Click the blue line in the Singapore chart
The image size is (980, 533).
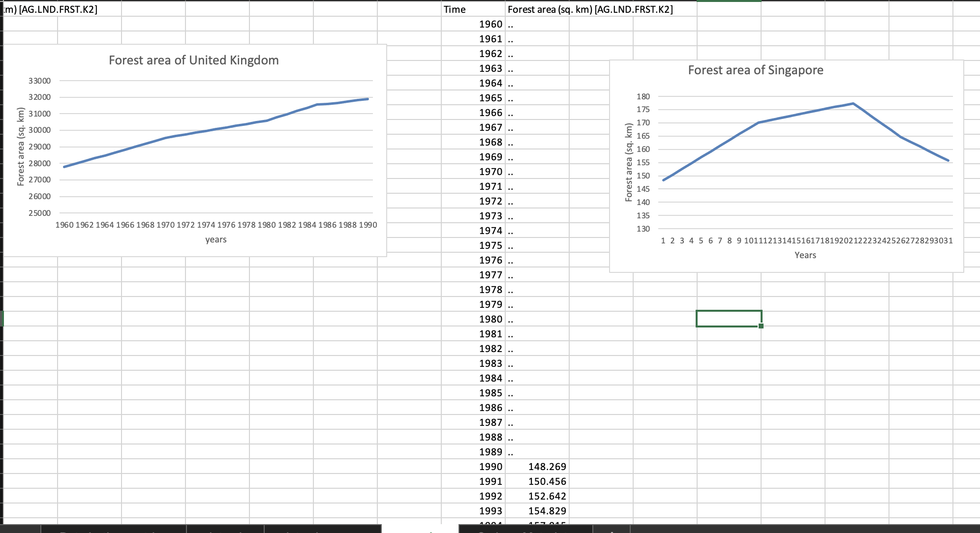point(807,112)
